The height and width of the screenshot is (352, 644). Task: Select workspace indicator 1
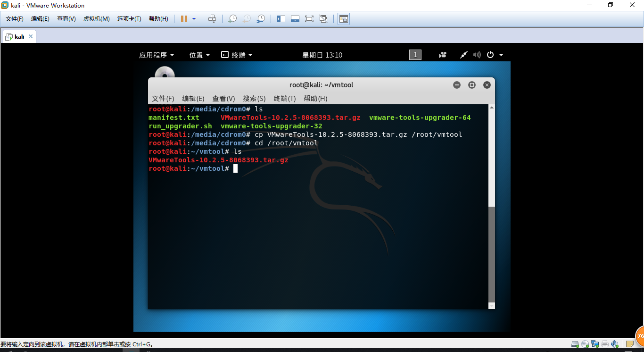415,55
